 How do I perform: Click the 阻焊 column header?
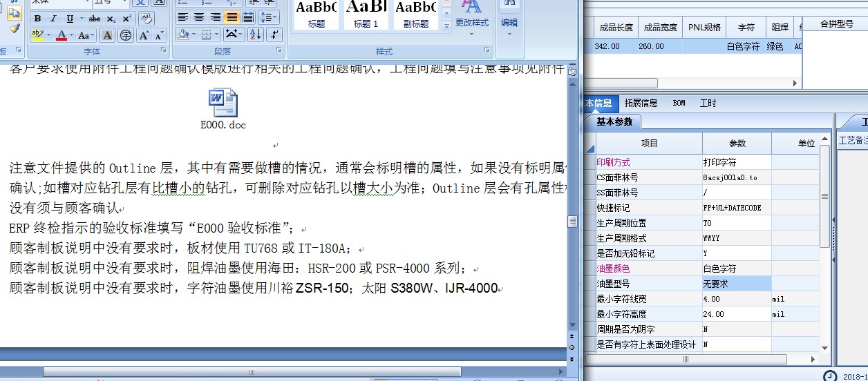(x=780, y=28)
